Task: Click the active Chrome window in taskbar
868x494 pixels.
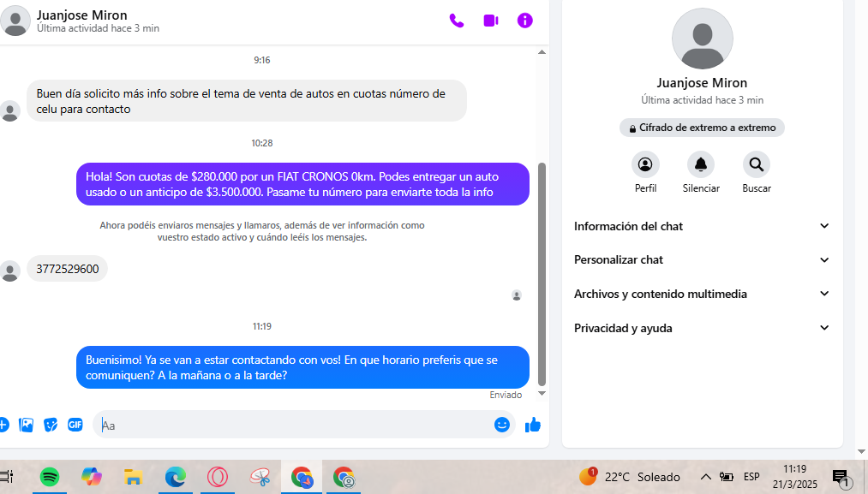Action: tap(302, 477)
